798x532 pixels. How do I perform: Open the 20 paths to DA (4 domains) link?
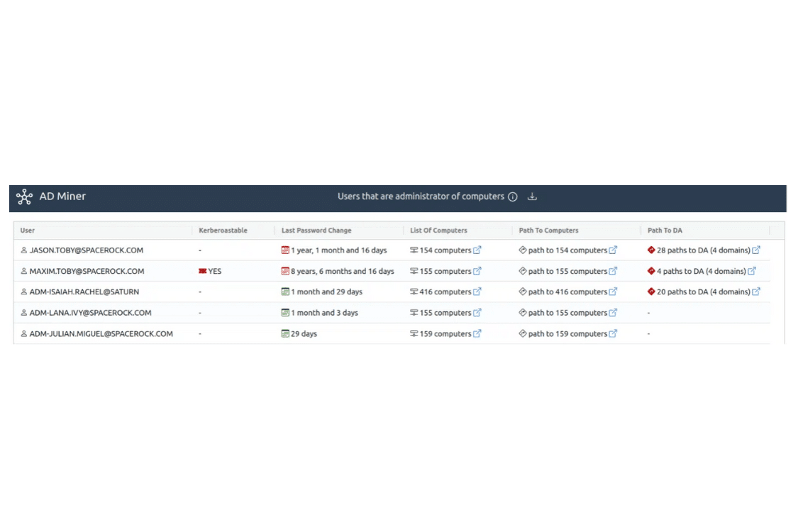tap(704, 292)
